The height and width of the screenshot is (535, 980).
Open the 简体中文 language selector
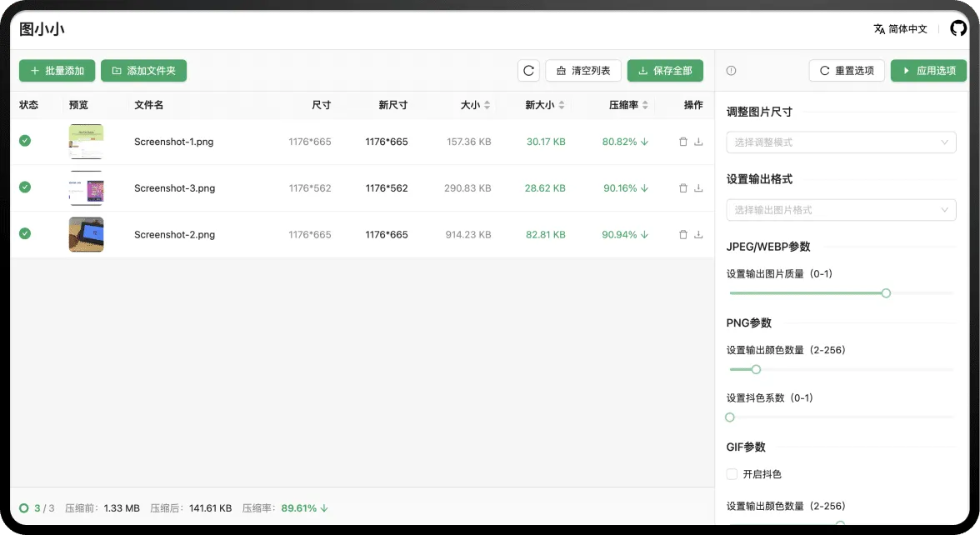[901, 28]
